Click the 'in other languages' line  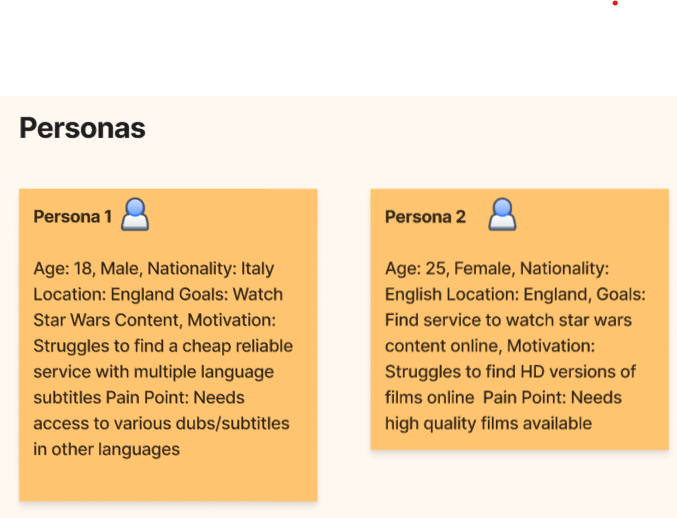tap(106, 449)
